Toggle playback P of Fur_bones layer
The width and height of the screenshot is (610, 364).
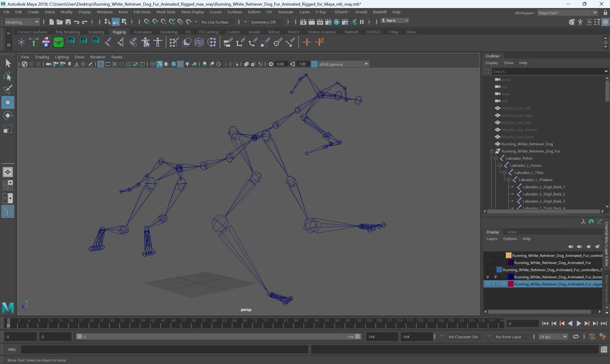[x=495, y=277]
